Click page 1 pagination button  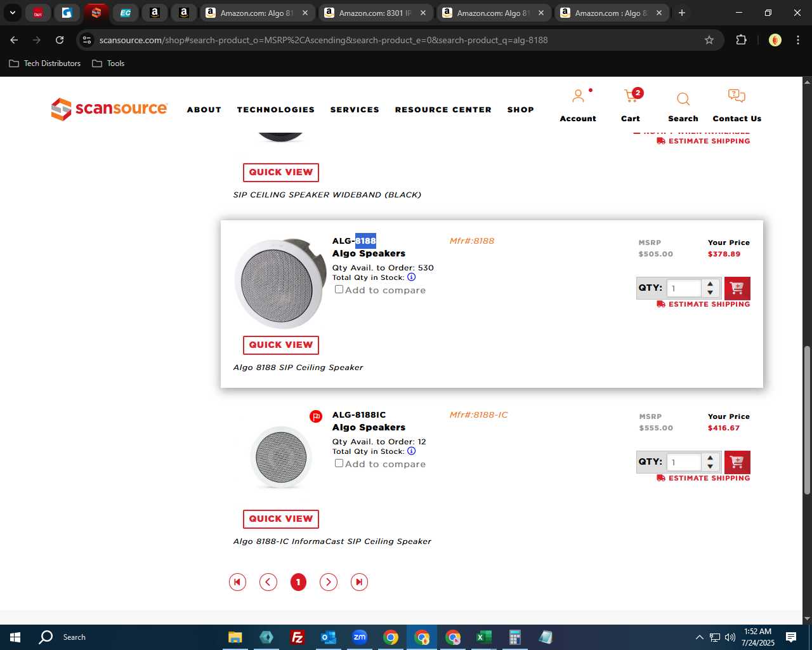[298, 582]
